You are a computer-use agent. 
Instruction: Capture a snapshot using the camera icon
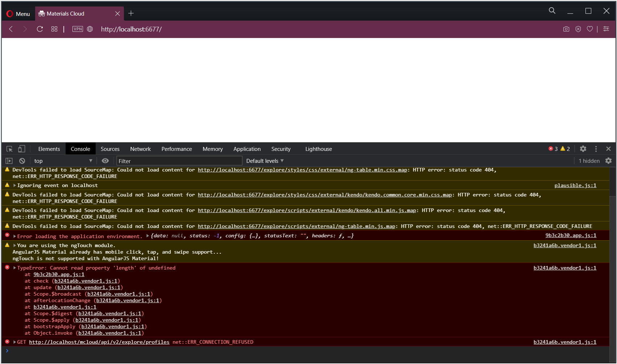(x=566, y=29)
